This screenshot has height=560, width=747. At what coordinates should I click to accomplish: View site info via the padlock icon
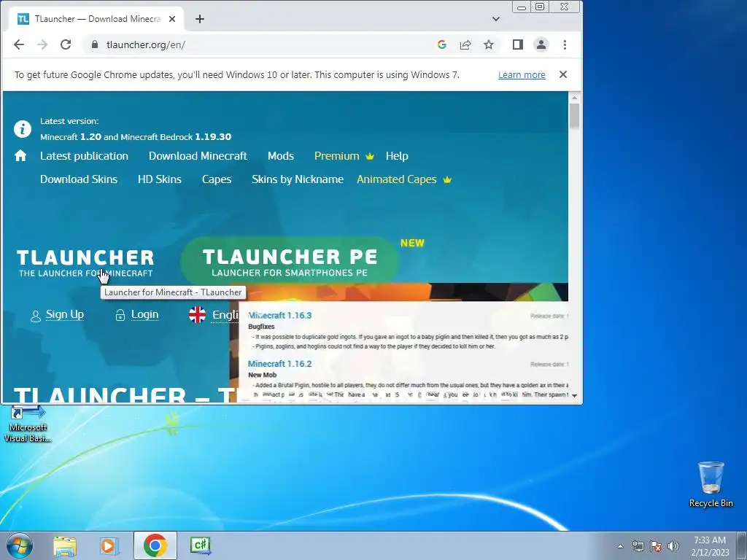coord(94,44)
